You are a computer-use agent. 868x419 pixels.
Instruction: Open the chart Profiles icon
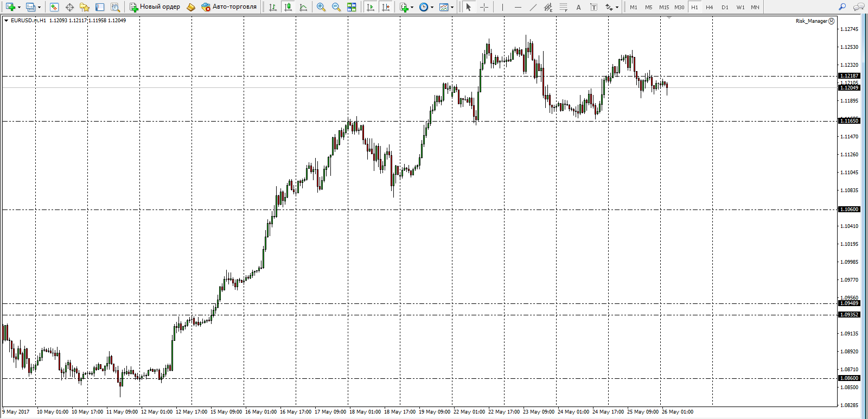[x=30, y=7]
